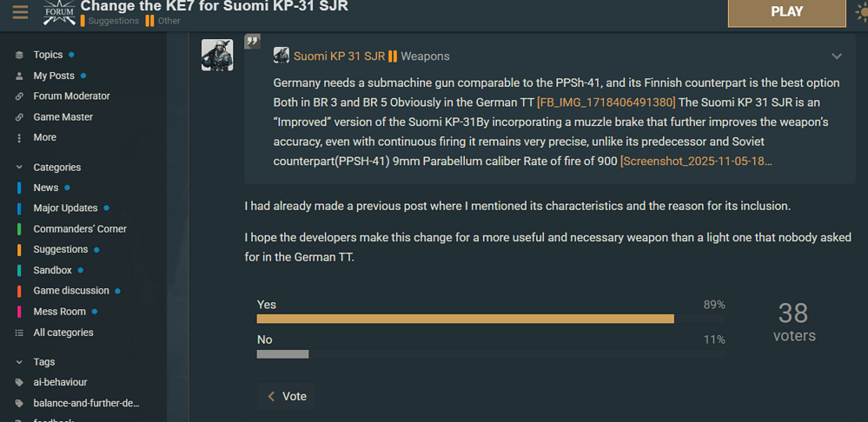Open the hamburger sidebar menu

19,12
